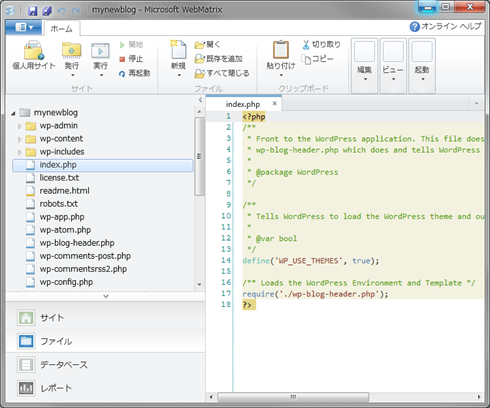Open オンライン ヘルプ link
The width and height of the screenshot is (490, 408).
(445, 26)
